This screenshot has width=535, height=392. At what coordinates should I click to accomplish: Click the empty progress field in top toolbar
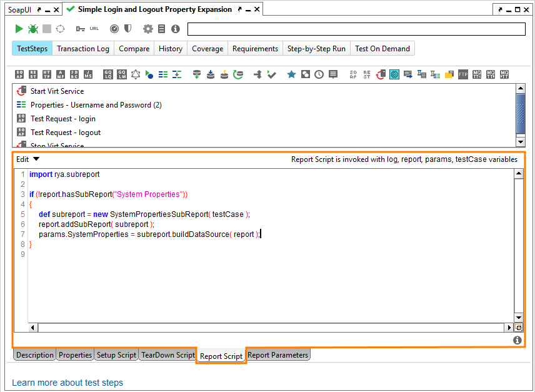coord(356,29)
